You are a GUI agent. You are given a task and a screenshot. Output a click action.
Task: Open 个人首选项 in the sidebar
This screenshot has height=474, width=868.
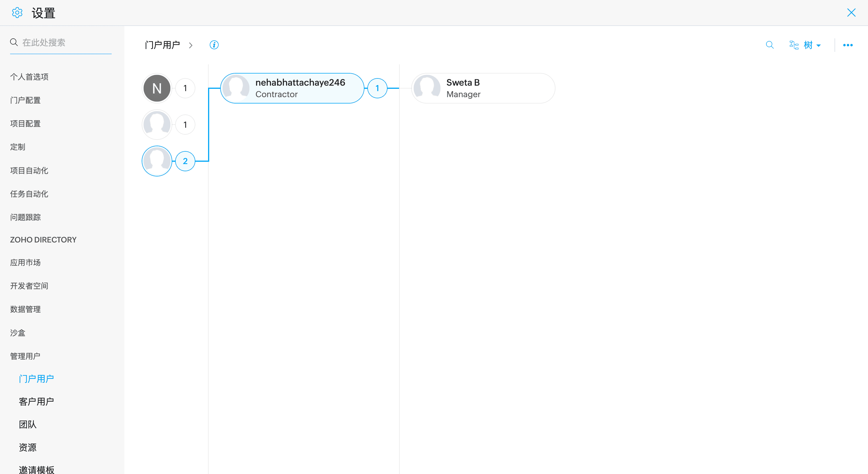29,77
